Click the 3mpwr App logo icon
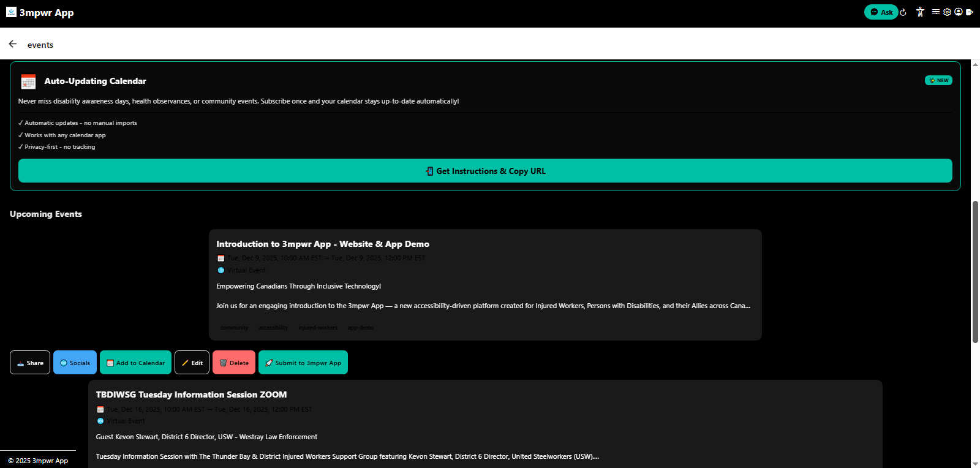The width and height of the screenshot is (980, 468). (11, 12)
